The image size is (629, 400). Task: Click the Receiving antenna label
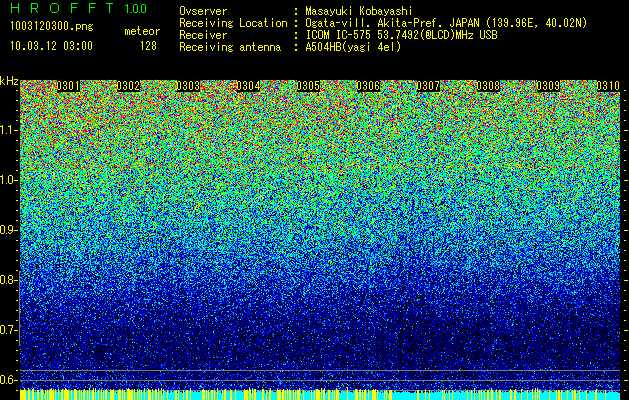tap(230, 47)
